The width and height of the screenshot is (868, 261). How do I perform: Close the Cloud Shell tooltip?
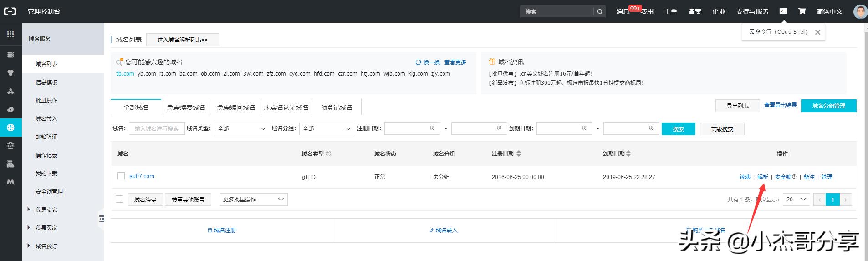tap(817, 32)
